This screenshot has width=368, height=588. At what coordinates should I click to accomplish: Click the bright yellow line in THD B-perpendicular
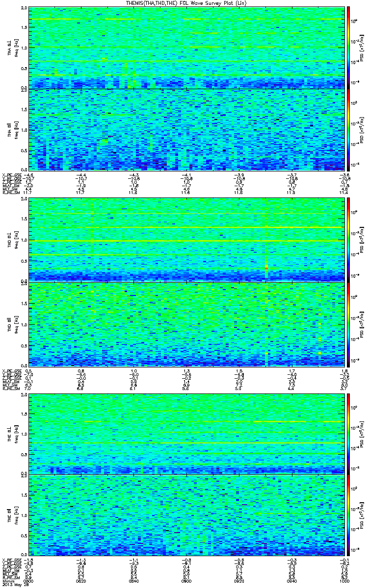pyautogui.click(x=186, y=241)
